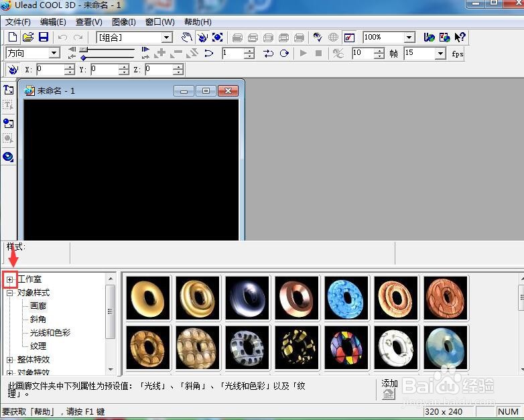Click the Y coordinate input field
This screenshot has width=524, height=420.
(105, 70)
